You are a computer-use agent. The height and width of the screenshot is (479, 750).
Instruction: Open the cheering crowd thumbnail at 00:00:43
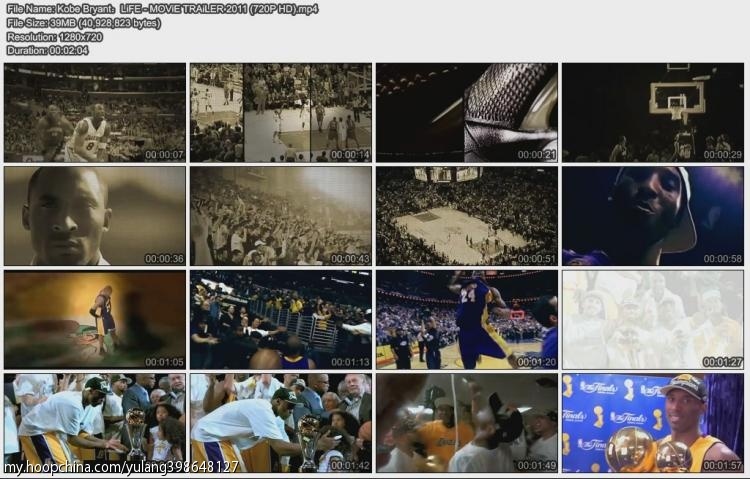[x=281, y=216]
